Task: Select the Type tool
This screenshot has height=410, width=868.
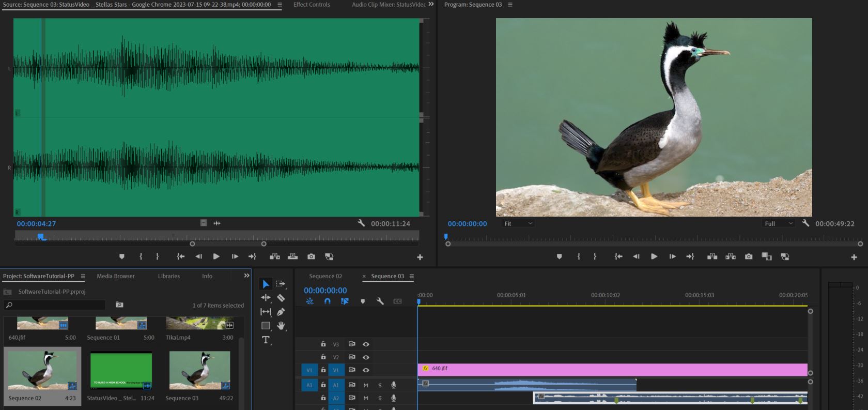Action: coord(266,340)
